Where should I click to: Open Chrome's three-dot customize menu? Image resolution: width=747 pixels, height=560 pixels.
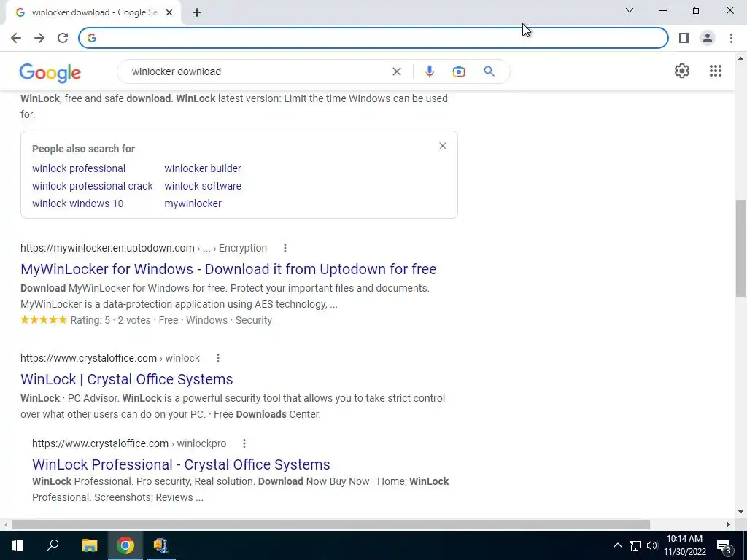click(731, 38)
